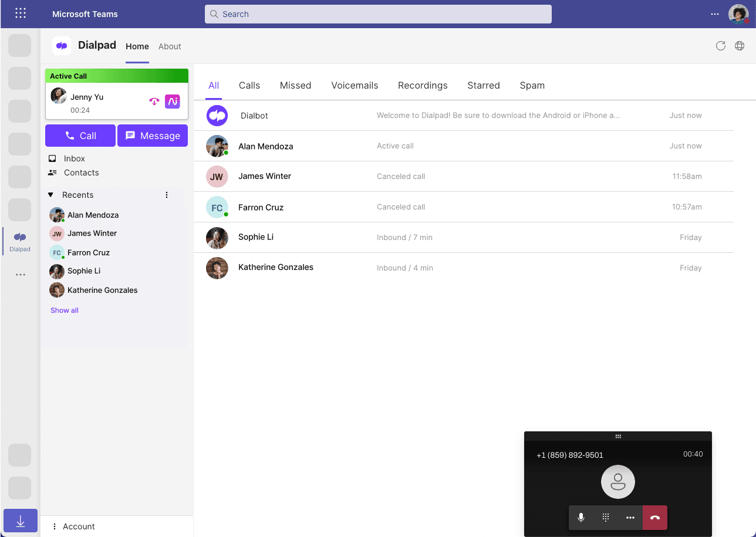End the active call with Jenny Yu
Image resolution: width=756 pixels, height=537 pixels.
(x=154, y=101)
